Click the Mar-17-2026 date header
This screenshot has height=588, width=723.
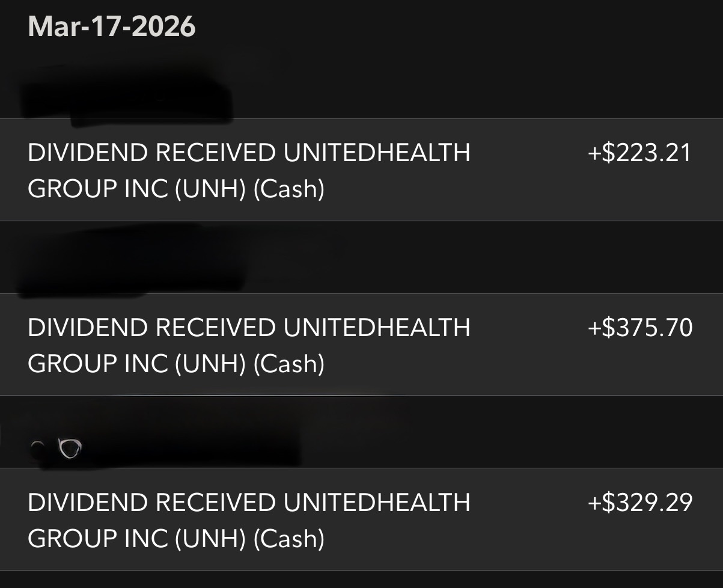(112, 27)
